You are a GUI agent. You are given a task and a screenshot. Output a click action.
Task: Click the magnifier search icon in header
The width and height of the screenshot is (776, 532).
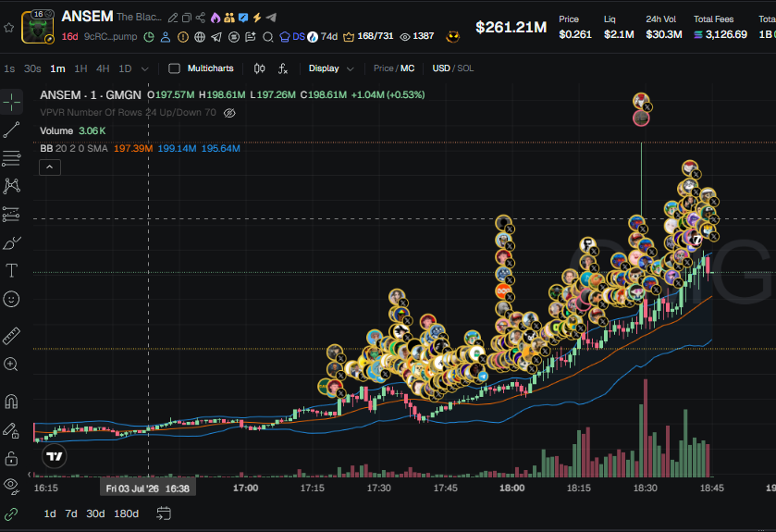[x=267, y=37]
